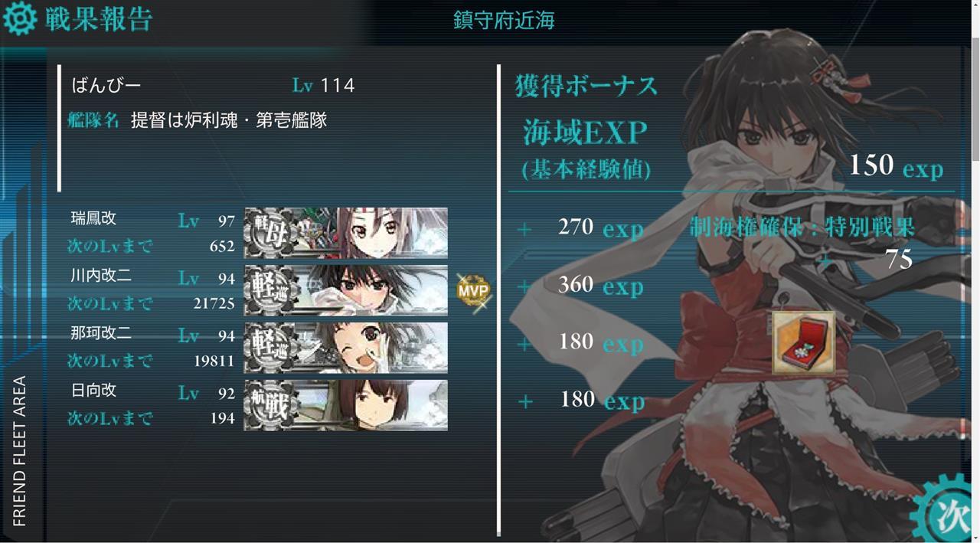
Task: Open the FRIEND FLEET AREA side tab
Action: [20, 450]
